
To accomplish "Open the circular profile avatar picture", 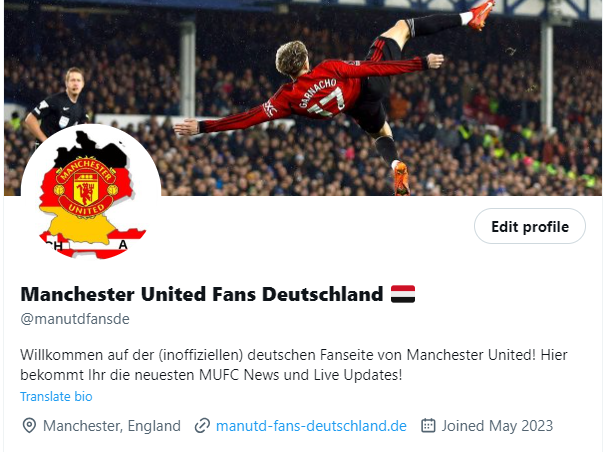I will click(91, 192).
